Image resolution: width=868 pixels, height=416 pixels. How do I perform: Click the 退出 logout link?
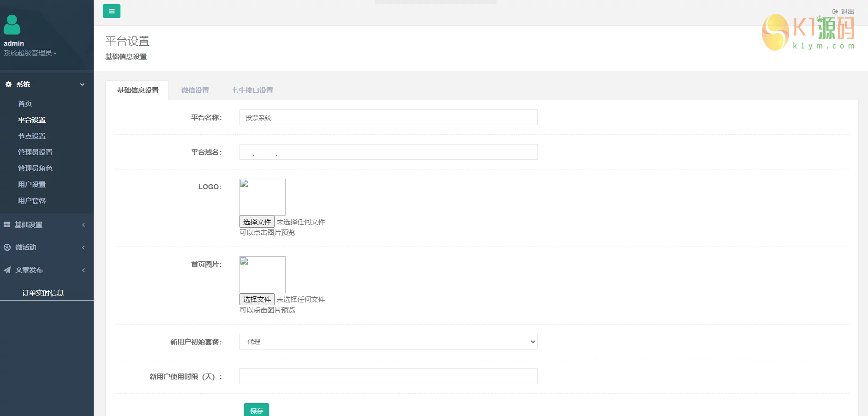(x=847, y=11)
